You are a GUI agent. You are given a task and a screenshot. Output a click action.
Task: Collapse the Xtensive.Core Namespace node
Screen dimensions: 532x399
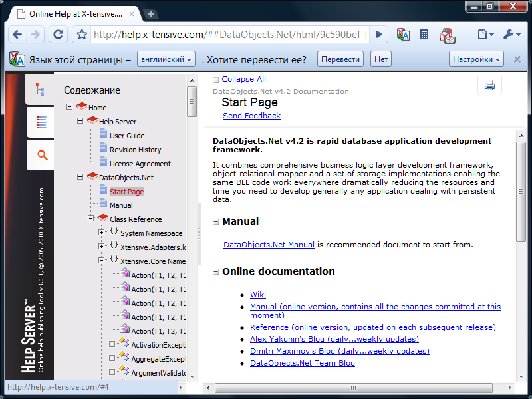pos(102,261)
